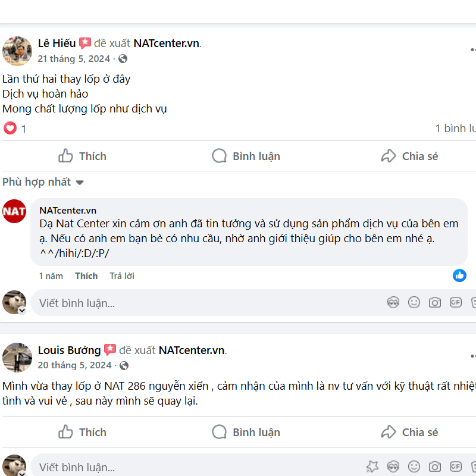Image resolution: width=476 pixels, height=476 pixels.
Task: Open emoji picker in first comment box
Action: click(x=414, y=303)
